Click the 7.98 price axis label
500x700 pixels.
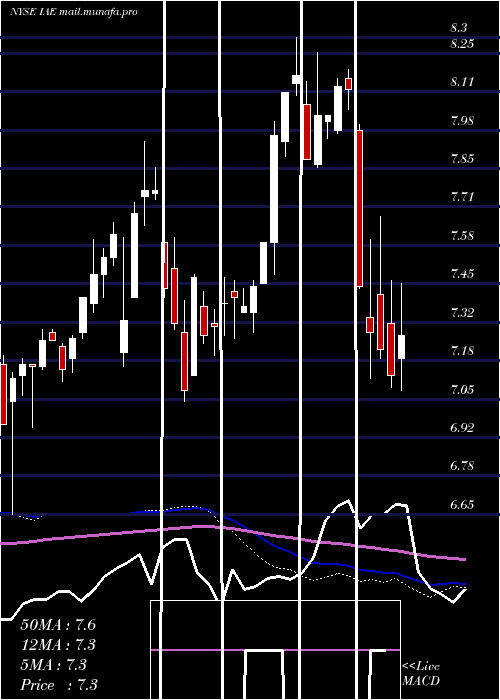[462, 121]
